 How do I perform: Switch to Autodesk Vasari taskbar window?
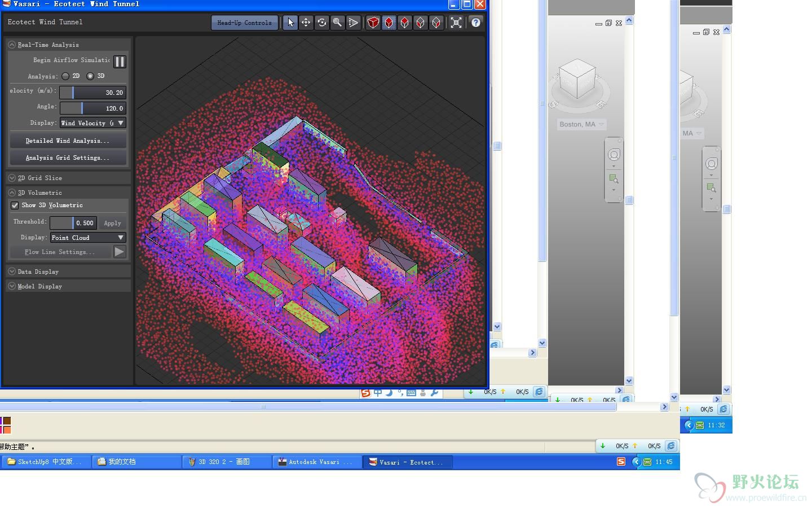tap(317, 462)
